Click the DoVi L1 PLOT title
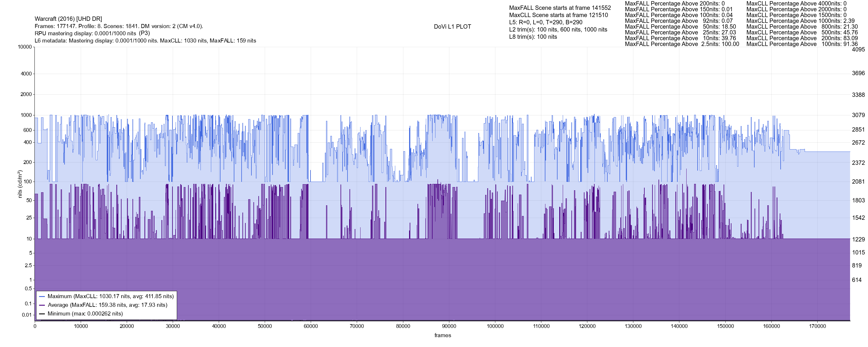868x347 pixels. pos(452,27)
